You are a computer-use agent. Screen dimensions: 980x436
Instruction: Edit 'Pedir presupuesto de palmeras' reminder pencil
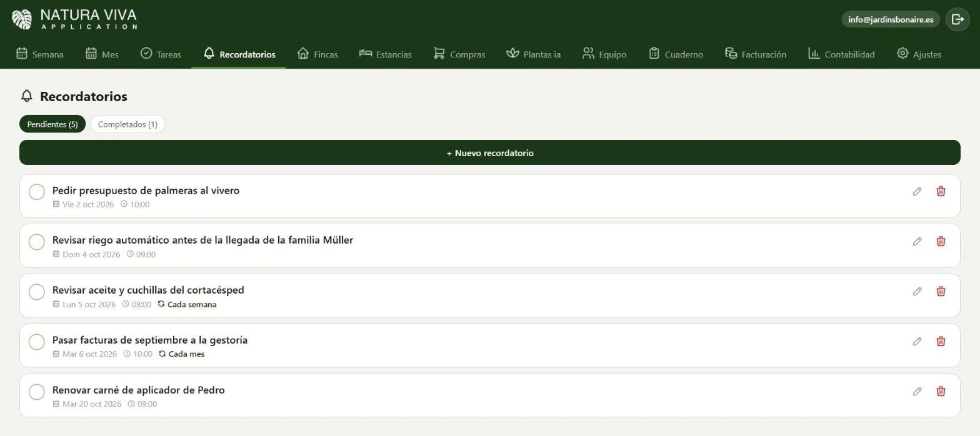(x=917, y=191)
